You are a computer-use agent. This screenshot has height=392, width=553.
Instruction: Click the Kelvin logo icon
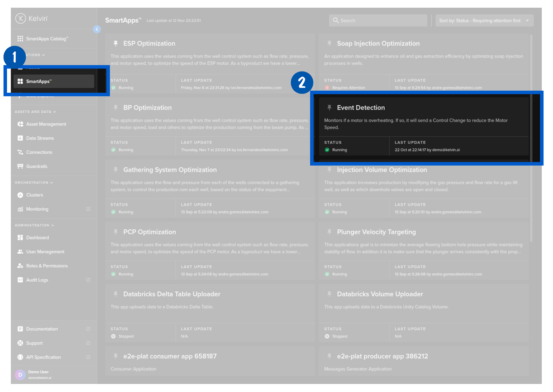coord(20,19)
